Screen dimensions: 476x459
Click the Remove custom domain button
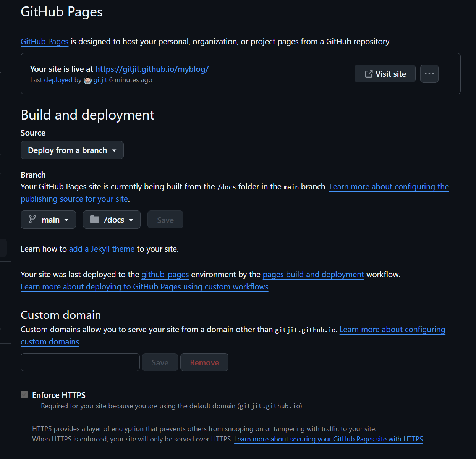[x=204, y=362]
